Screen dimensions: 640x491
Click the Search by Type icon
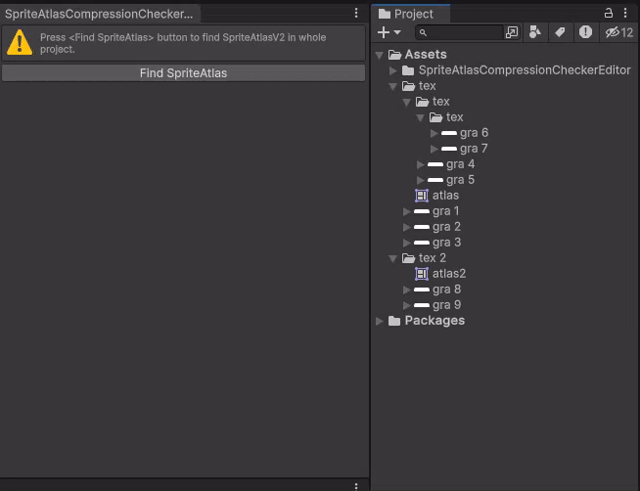535,32
